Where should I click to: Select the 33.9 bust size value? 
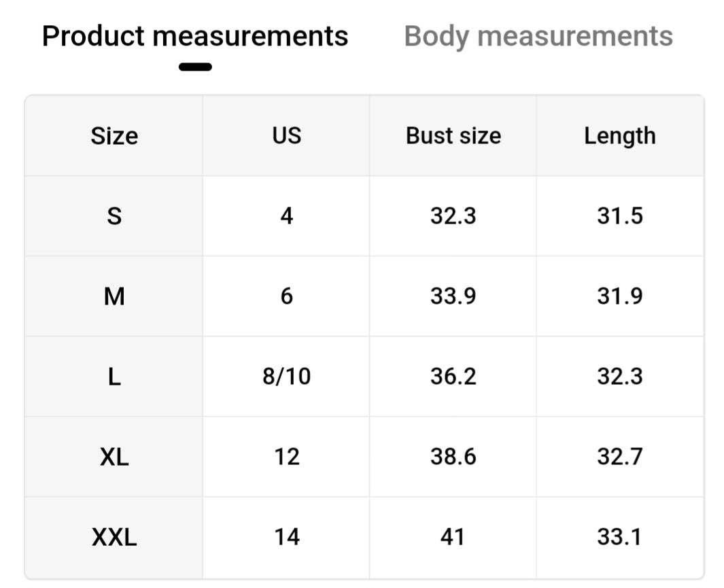click(453, 296)
